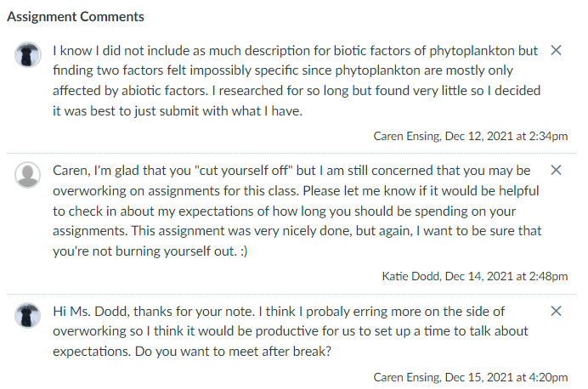This screenshot has height=389, width=588.
Task: Click the 'Assignment Comments' heading
Action: [76, 17]
